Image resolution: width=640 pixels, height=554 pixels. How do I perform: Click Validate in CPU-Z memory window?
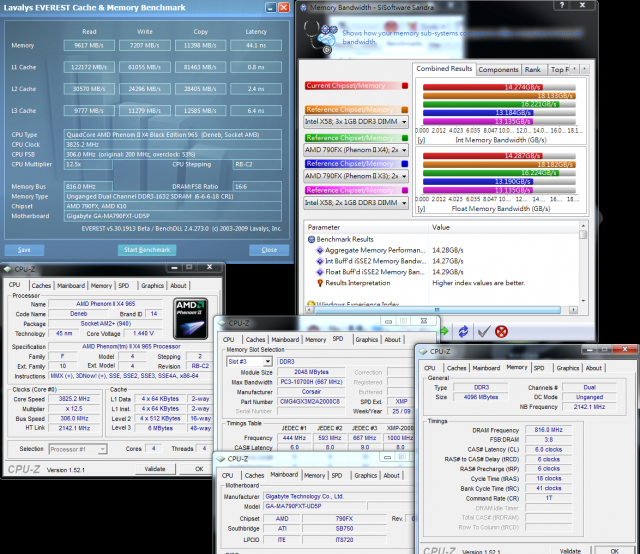(x=570, y=550)
